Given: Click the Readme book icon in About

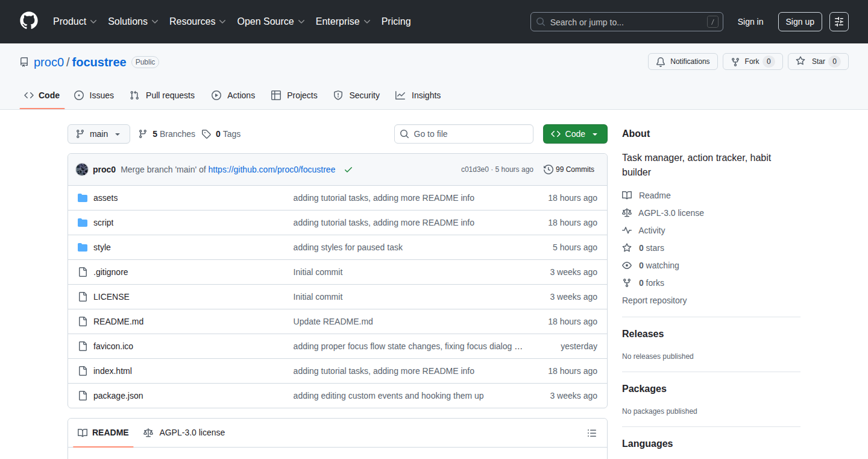Looking at the screenshot, I should tap(627, 195).
